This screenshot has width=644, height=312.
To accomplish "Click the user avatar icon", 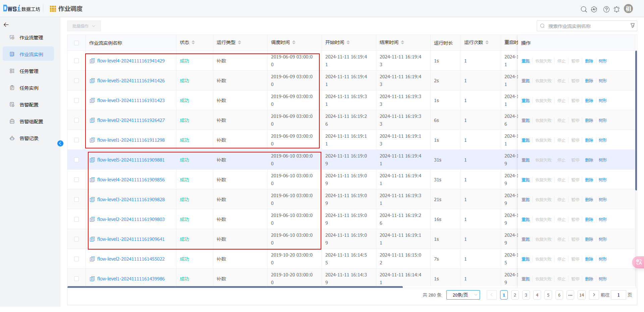I will pyautogui.click(x=628, y=9).
